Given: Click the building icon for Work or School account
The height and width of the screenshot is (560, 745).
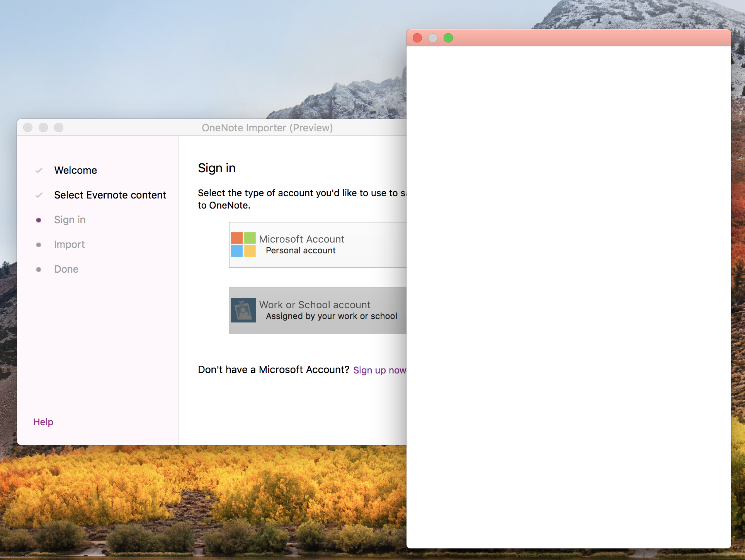Looking at the screenshot, I should 243,310.
